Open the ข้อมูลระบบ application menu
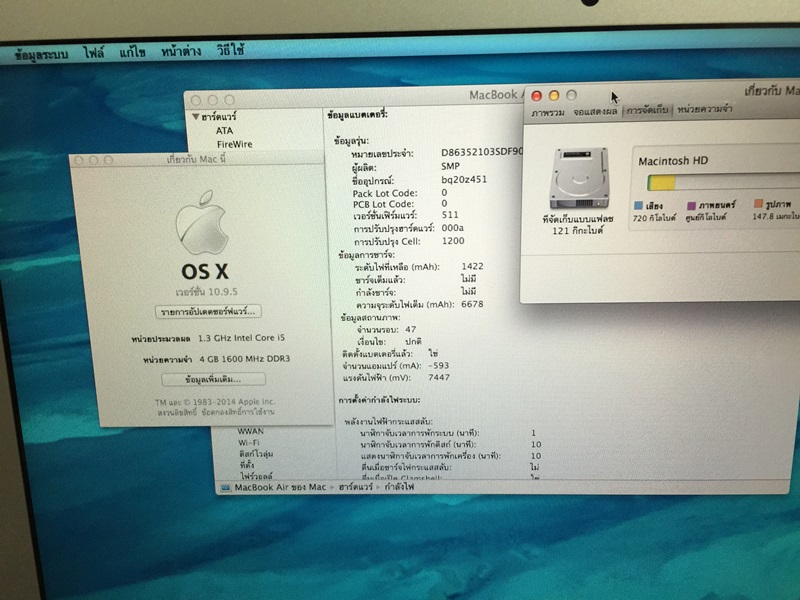The height and width of the screenshot is (600, 800). (41, 54)
